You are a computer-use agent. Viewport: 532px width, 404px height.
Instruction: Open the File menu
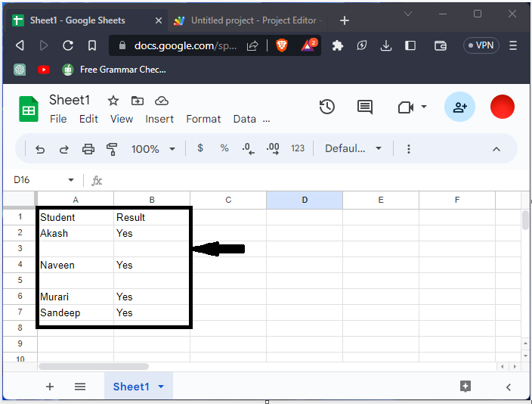[58, 119]
